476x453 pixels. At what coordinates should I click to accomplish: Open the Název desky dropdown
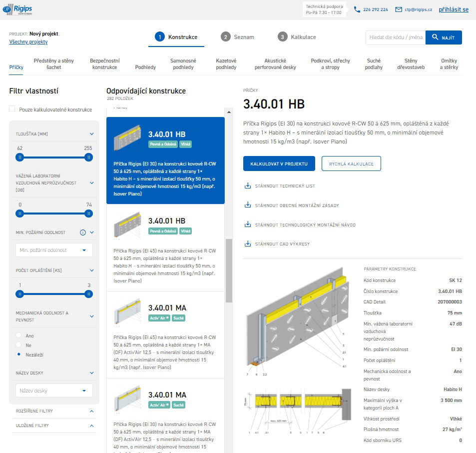tap(54, 390)
